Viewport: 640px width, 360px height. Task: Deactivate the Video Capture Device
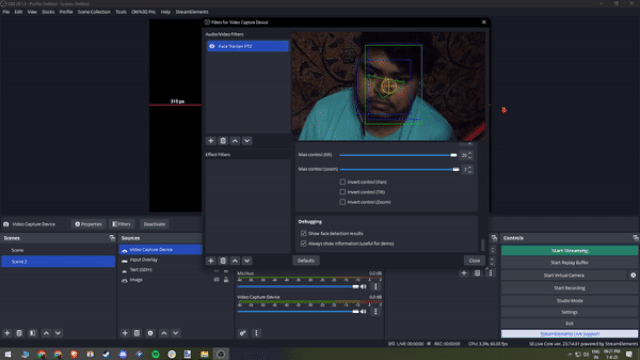(x=154, y=224)
